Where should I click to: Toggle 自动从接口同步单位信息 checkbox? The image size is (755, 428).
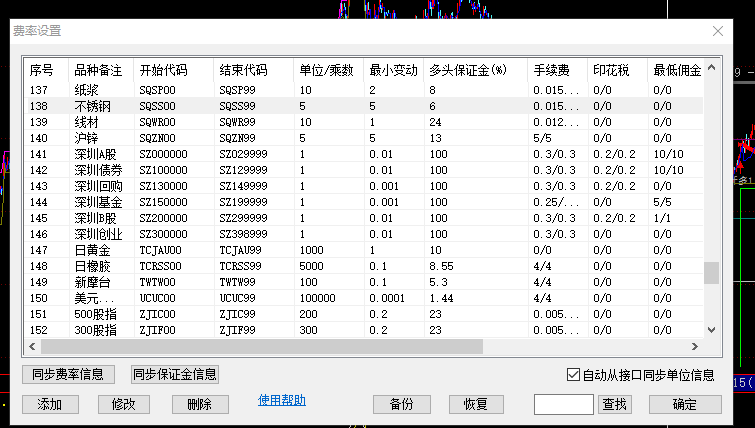[573, 375]
